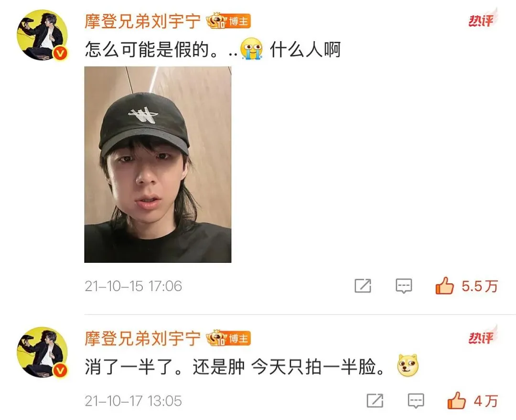Tap the crying emoji in first comment
Screen dimensions: 516x420
[251, 49]
